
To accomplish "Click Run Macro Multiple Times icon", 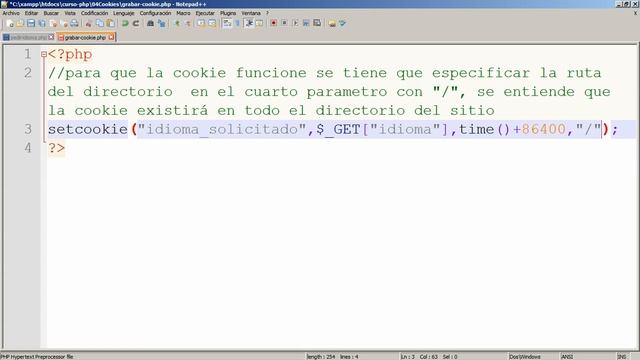I will point(306,23).
